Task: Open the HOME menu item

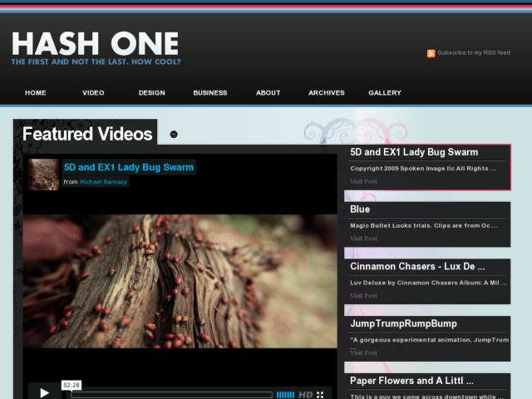Action: pyautogui.click(x=35, y=92)
